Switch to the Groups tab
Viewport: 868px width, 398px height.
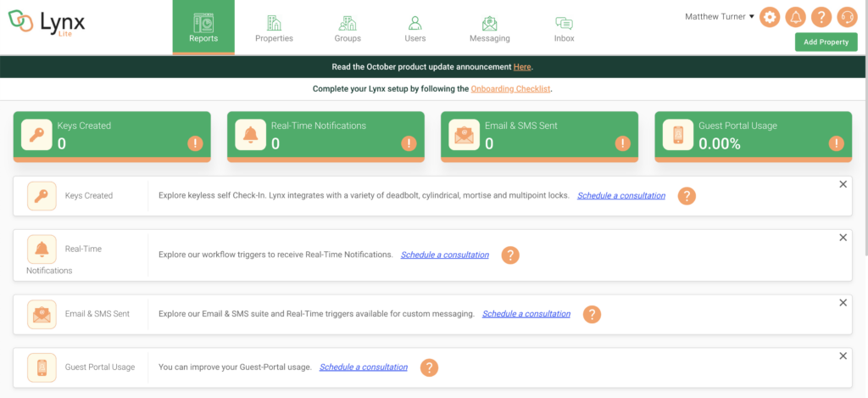(x=348, y=28)
